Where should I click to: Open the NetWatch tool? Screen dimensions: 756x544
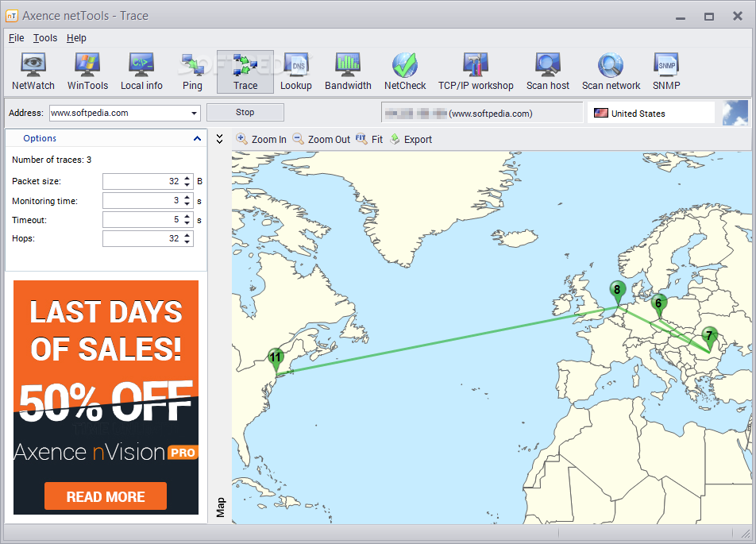click(33, 71)
